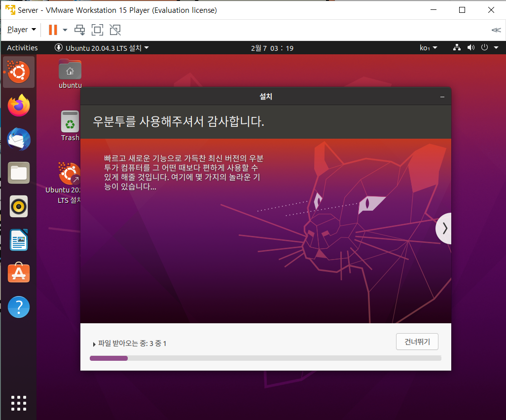Open the Help question mark icon
Image resolution: width=506 pixels, height=420 pixels.
tap(19, 307)
